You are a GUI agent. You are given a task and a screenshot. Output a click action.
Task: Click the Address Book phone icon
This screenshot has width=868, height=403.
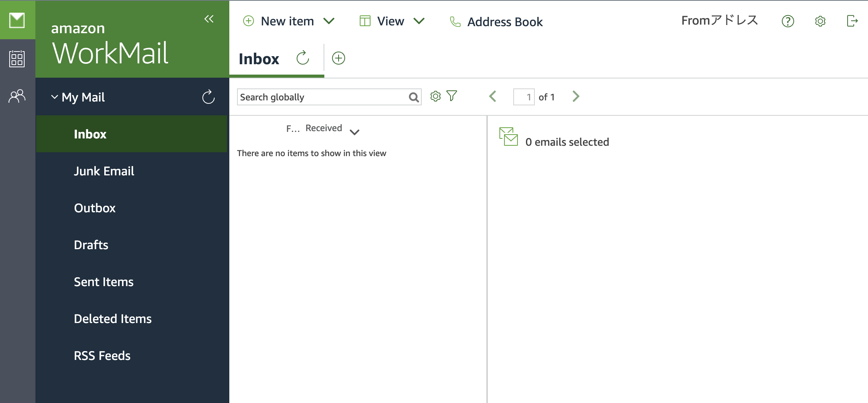[x=455, y=22]
